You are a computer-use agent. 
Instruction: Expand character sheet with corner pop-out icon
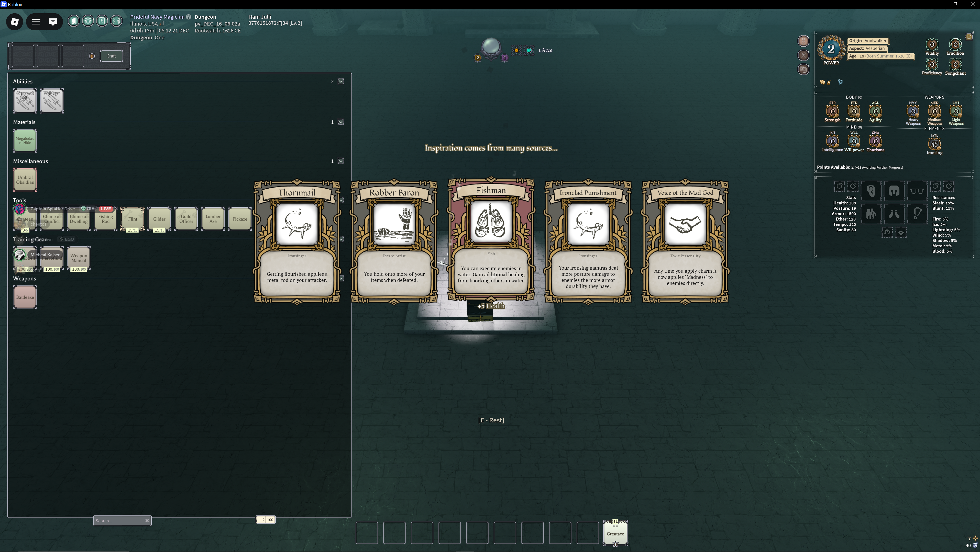click(x=968, y=37)
